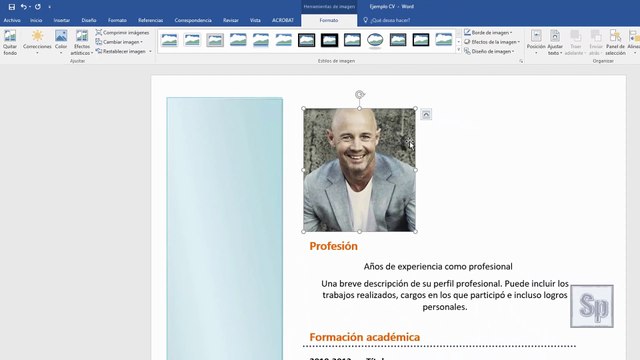Save the document with the floppy disk icon
This screenshot has height=360, width=640.
[x=11, y=7]
